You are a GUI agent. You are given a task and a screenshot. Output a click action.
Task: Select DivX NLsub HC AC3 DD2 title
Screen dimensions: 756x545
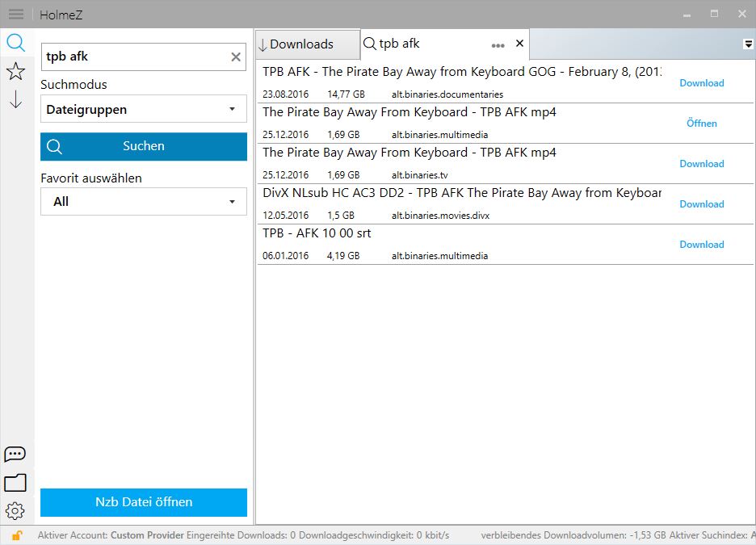tap(462, 193)
